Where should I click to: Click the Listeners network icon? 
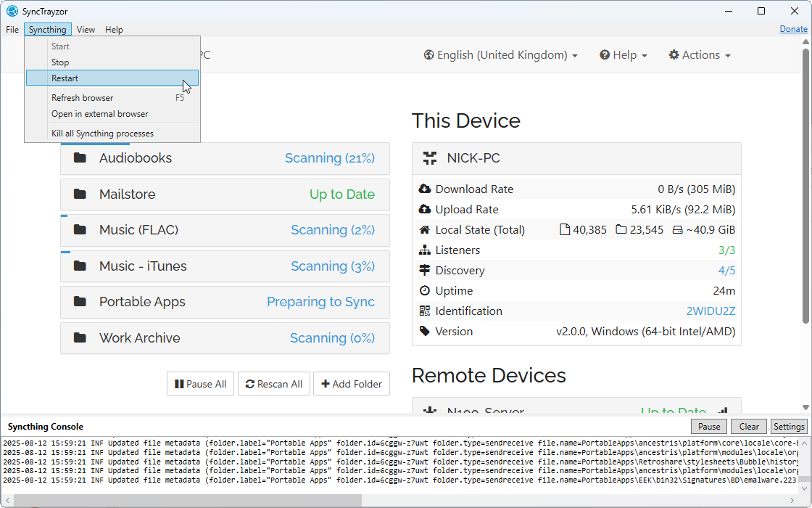425,250
